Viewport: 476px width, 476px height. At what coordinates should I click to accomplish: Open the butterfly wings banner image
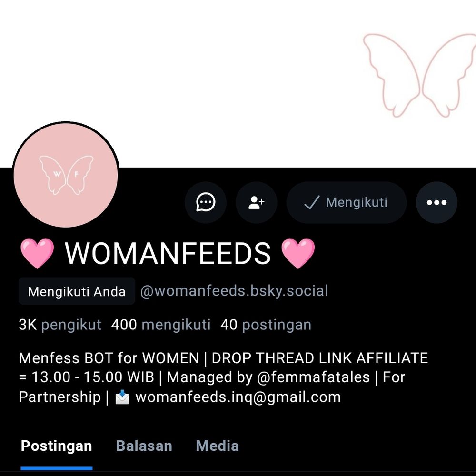[238, 83]
